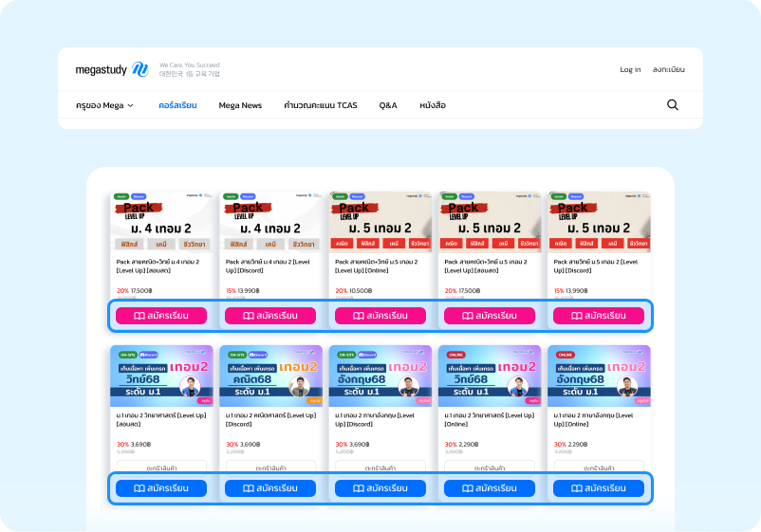Open the หนังสือ menu item
This screenshot has width=761, height=532.
click(x=433, y=105)
